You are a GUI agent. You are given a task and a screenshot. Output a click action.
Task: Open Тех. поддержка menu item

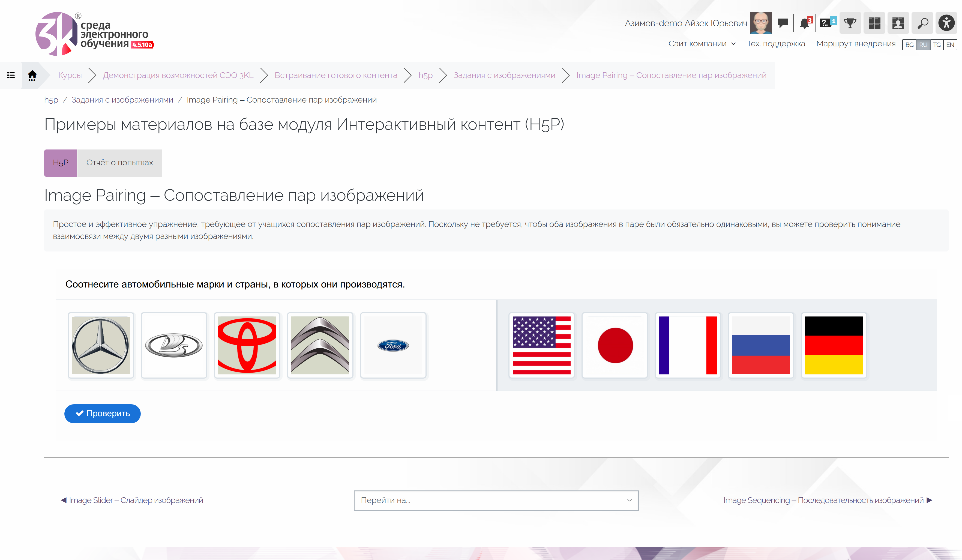776,44
